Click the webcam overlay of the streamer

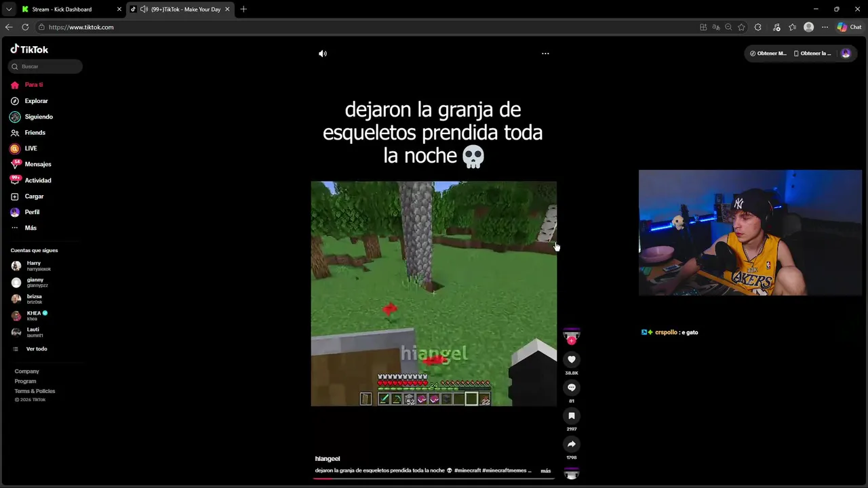tap(750, 232)
